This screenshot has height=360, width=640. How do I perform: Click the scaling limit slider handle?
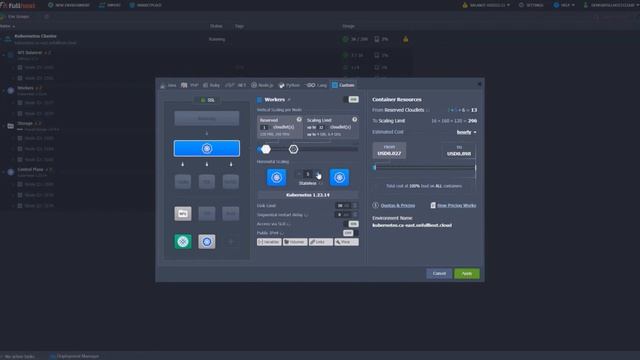(293, 149)
